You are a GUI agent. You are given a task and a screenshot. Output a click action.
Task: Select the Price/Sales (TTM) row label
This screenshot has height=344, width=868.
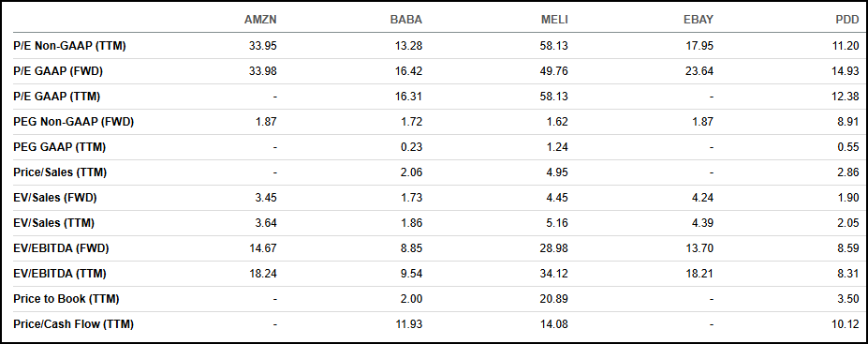(60, 172)
